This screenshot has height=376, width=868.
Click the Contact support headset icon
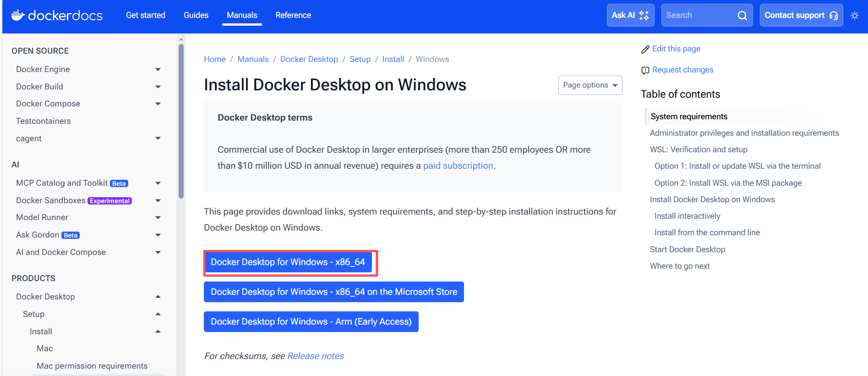tap(833, 15)
